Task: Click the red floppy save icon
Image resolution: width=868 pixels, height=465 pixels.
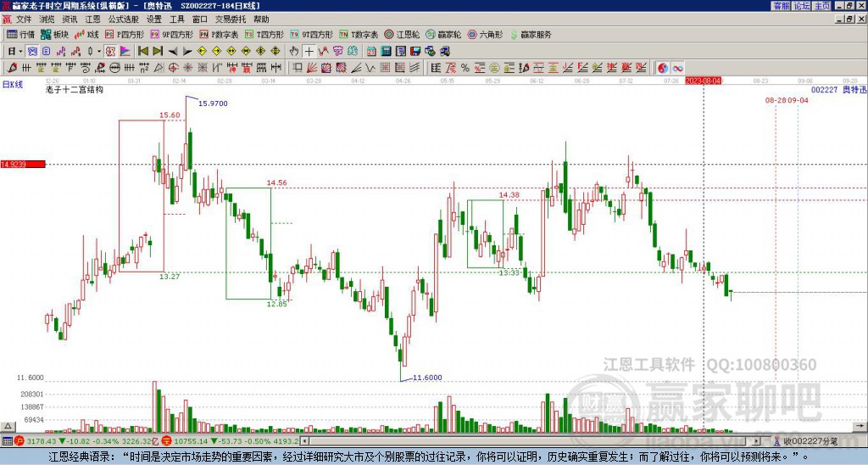Action: [x=415, y=52]
